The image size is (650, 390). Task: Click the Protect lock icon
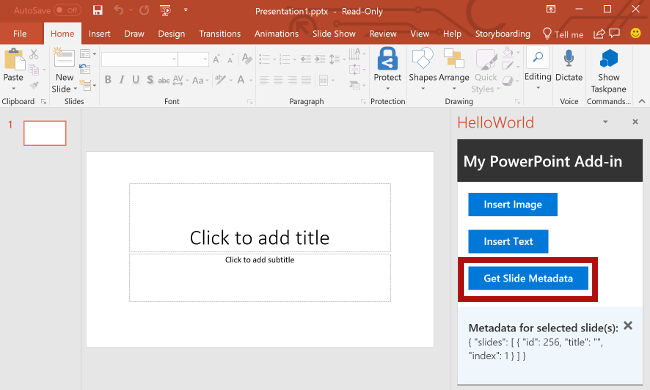(388, 59)
